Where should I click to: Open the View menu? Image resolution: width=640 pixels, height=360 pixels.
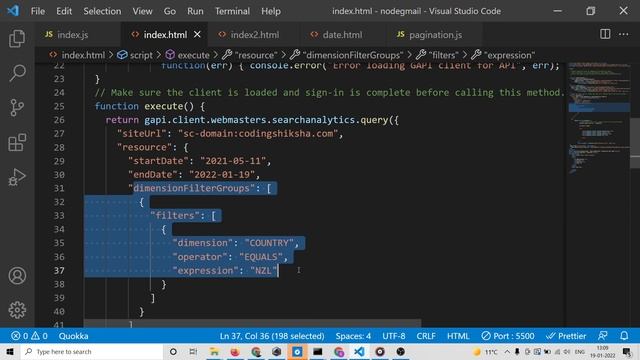pyautogui.click(x=142, y=11)
